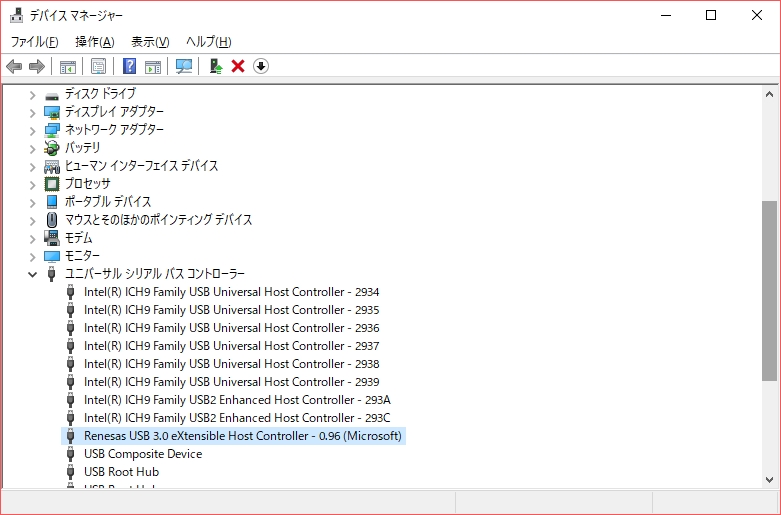Image resolution: width=781 pixels, height=515 pixels.
Task: Click USB icon beside USB Composite Device
Action: coord(70,454)
